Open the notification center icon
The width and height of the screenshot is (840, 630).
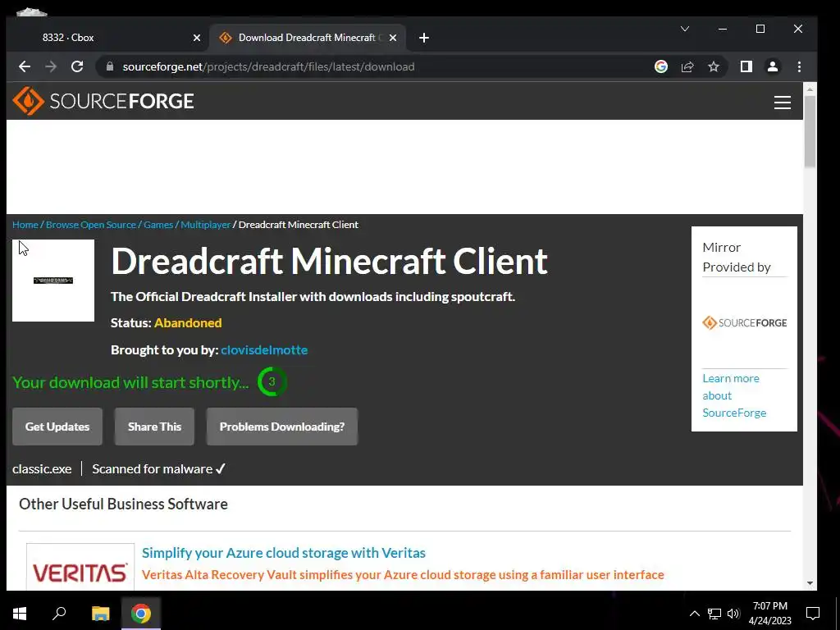[x=813, y=614]
